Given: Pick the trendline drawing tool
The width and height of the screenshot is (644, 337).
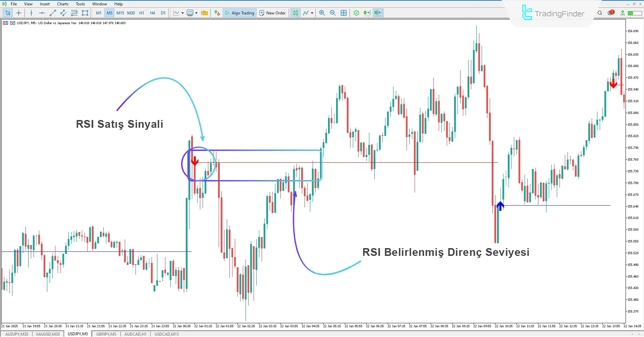Looking at the screenshot, I should click(x=53, y=13).
